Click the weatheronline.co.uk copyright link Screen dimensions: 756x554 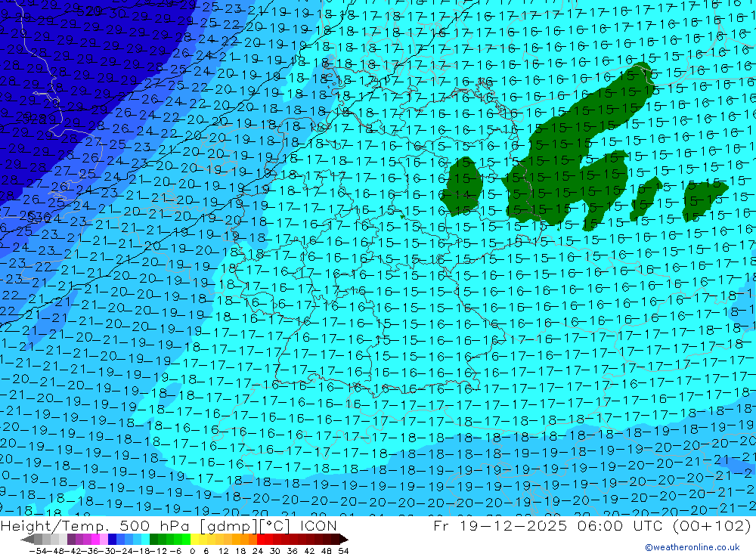click(692, 547)
